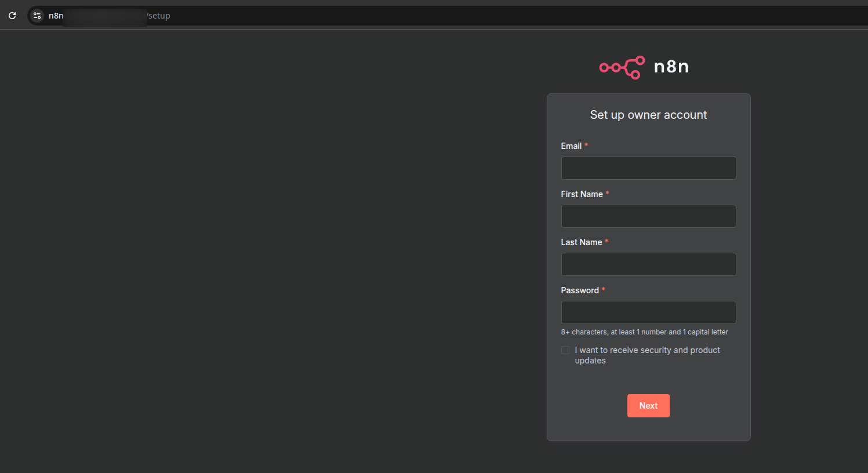Focus the Email input field

tap(648, 168)
